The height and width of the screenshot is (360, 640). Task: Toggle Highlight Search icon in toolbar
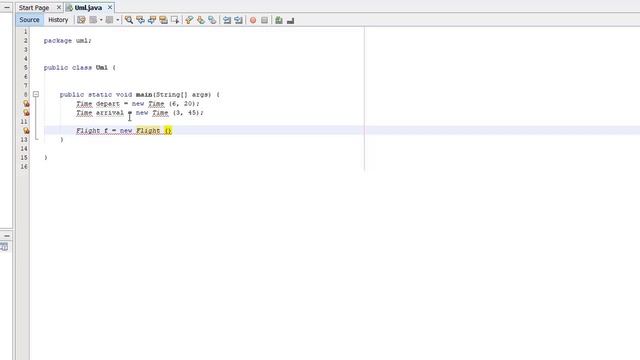tap(163, 20)
